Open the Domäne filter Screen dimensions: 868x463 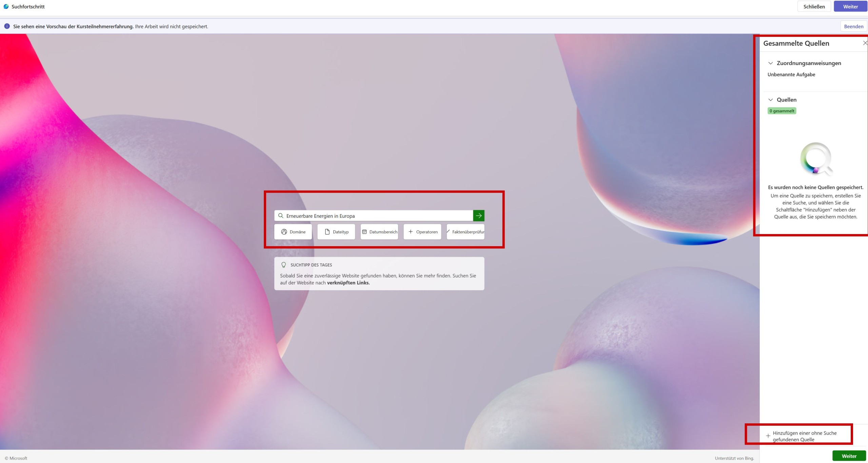(293, 232)
